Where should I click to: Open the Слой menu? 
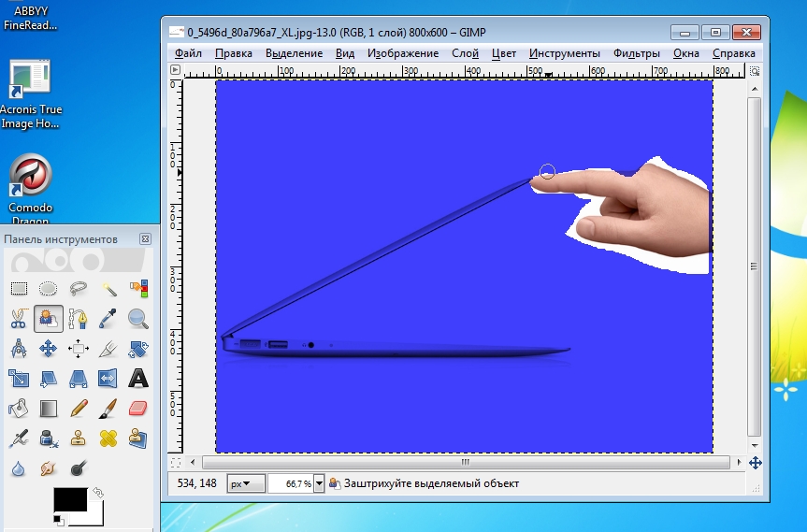click(x=465, y=53)
